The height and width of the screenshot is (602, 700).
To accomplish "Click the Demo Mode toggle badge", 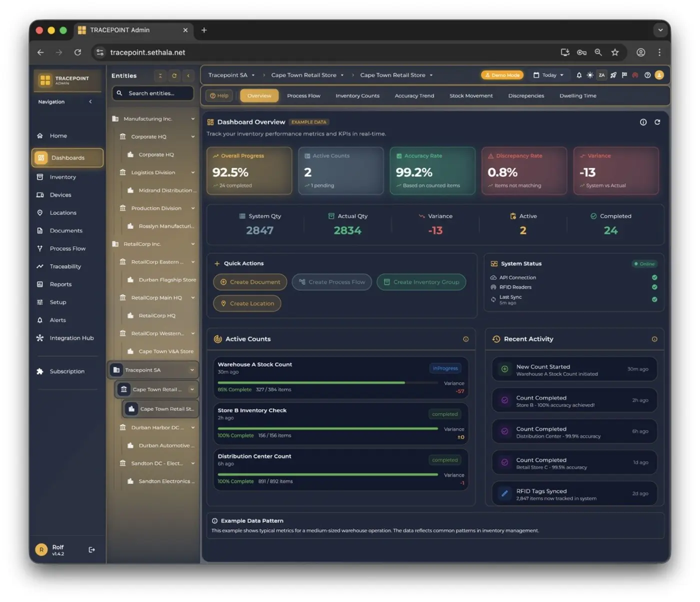I will 501,75.
